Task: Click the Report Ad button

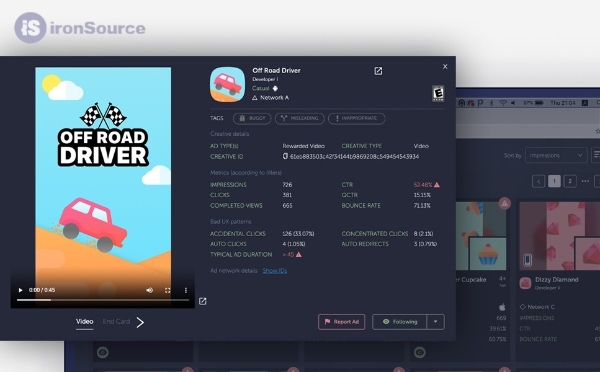Action: [341, 322]
